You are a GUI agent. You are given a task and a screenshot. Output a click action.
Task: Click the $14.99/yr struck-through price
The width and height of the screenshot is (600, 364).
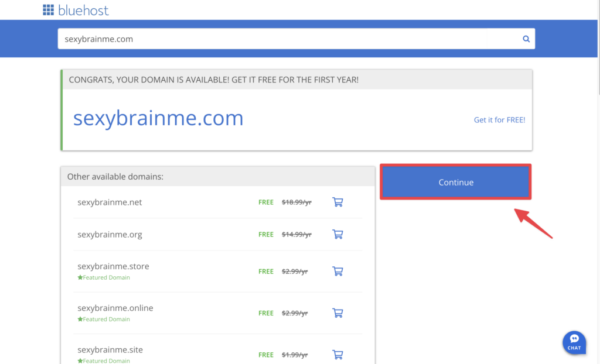coord(296,235)
